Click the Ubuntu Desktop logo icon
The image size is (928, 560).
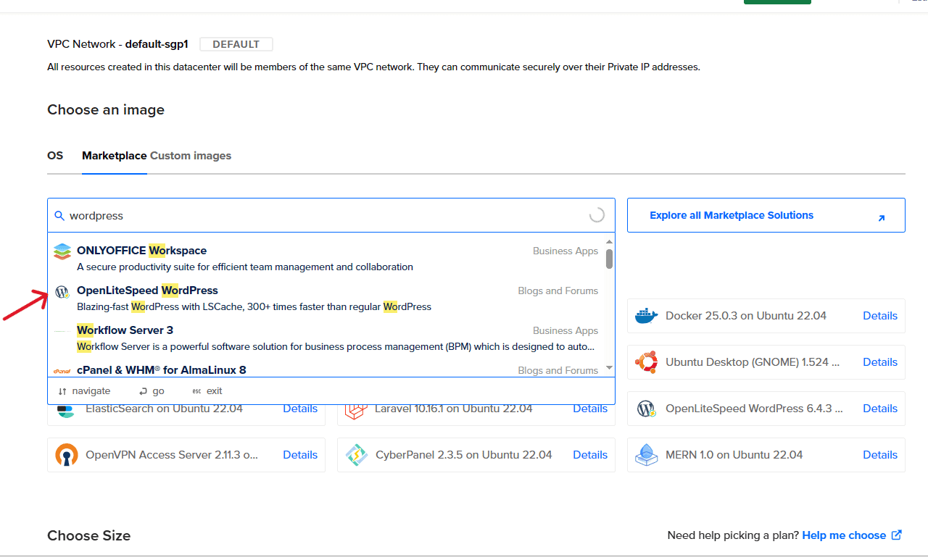pyautogui.click(x=646, y=362)
